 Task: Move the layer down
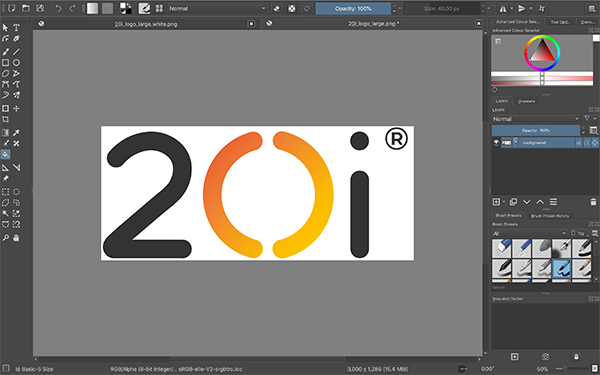tap(527, 202)
